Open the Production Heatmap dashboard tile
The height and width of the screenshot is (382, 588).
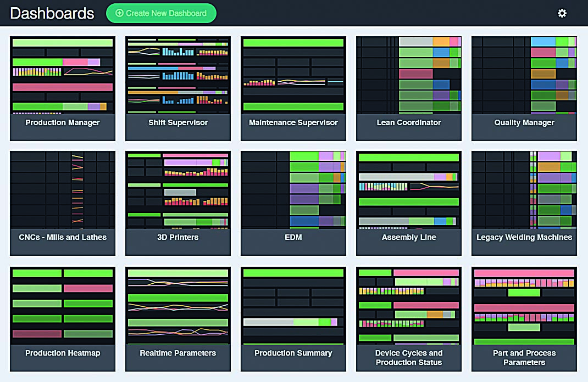(63, 319)
